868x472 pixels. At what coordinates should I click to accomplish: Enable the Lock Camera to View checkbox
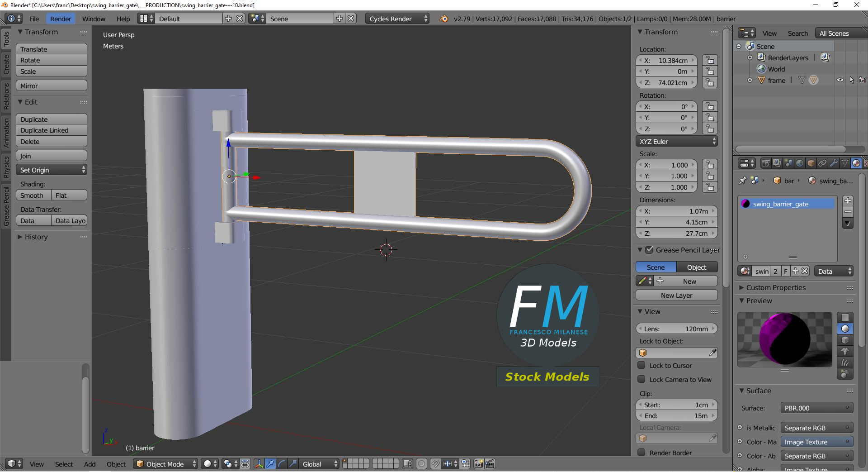pyautogui.click(x=641, y=379)
